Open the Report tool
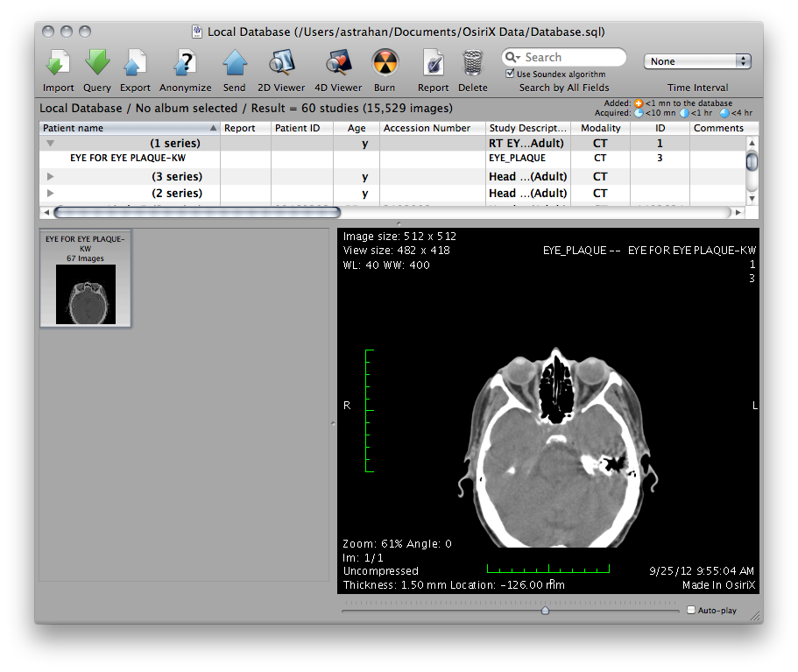Screen dimensions: 798x672 point(433,63)
